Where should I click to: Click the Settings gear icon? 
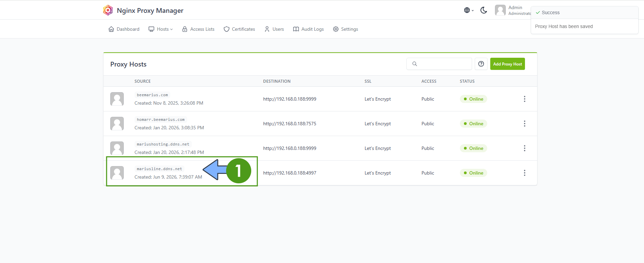pos(336,29)
